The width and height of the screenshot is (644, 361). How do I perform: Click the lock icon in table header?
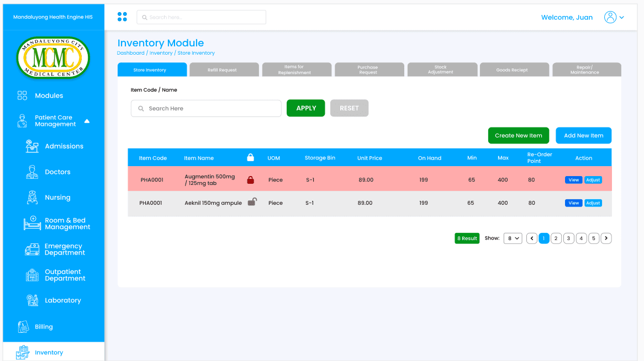point(251,157)
